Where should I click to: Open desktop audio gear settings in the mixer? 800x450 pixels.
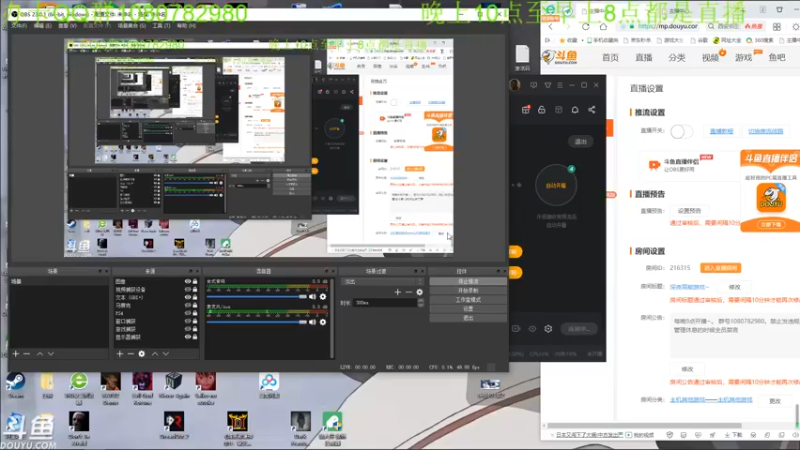tap(322, 296)
